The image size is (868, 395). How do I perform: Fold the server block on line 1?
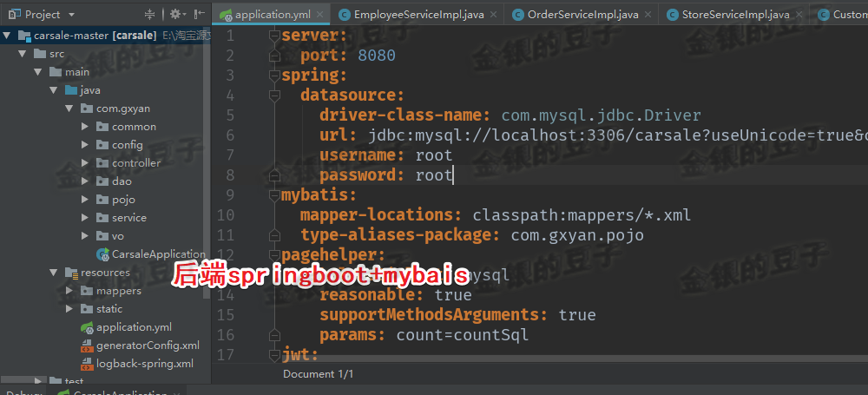[x=274, y=36]
